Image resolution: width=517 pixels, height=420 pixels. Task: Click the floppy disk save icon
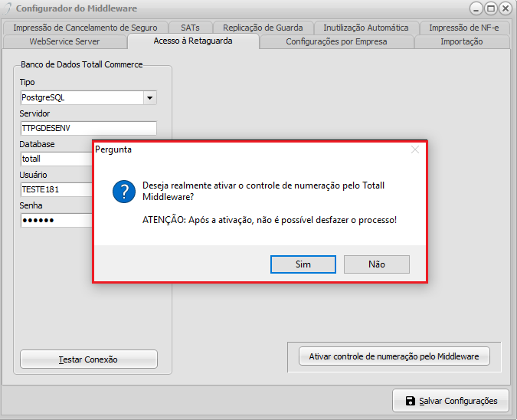(x=410, y=401)
